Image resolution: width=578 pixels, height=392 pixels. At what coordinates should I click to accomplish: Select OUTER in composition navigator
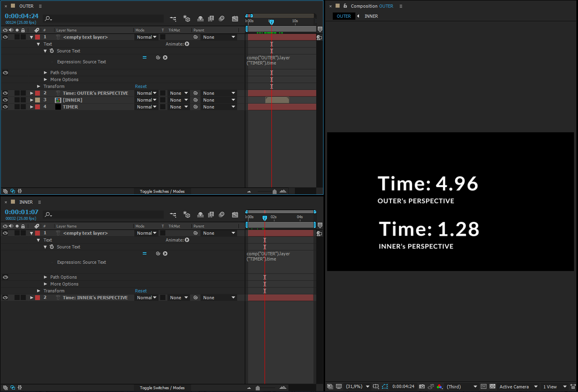tap(344, 16)
